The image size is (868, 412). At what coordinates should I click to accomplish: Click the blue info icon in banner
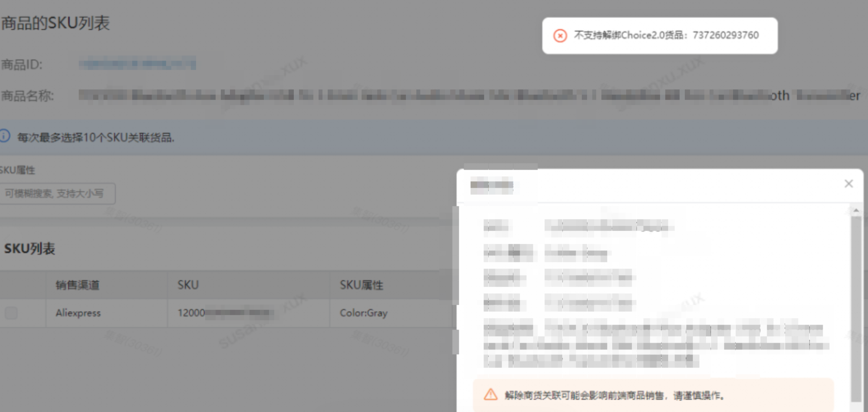coord(5,136)
